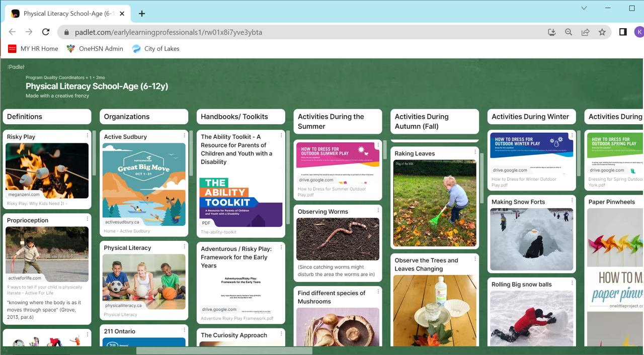The image size is (644, 355).
Task: Open MY HR Home bookmark
Action: coord(33,49)
